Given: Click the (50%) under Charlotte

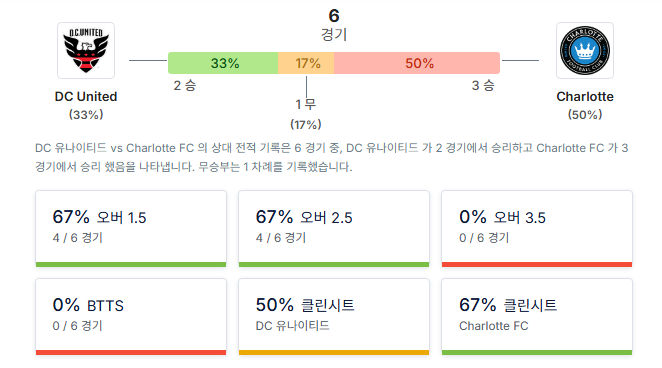Looking at the screenshot, I should 585,115.
